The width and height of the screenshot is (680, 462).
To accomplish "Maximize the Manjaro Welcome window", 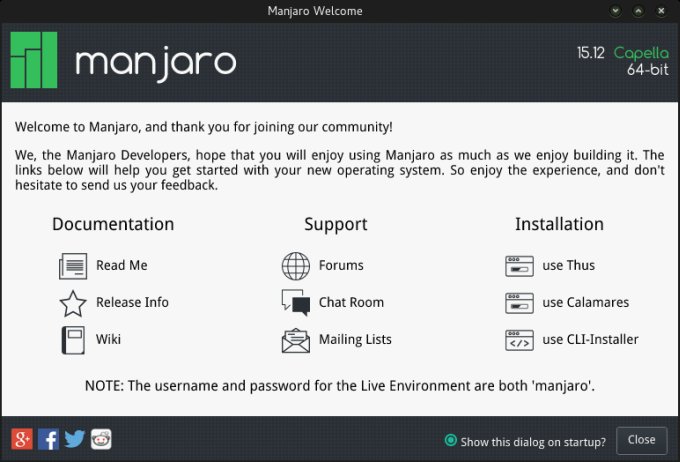I will (638, 11).
